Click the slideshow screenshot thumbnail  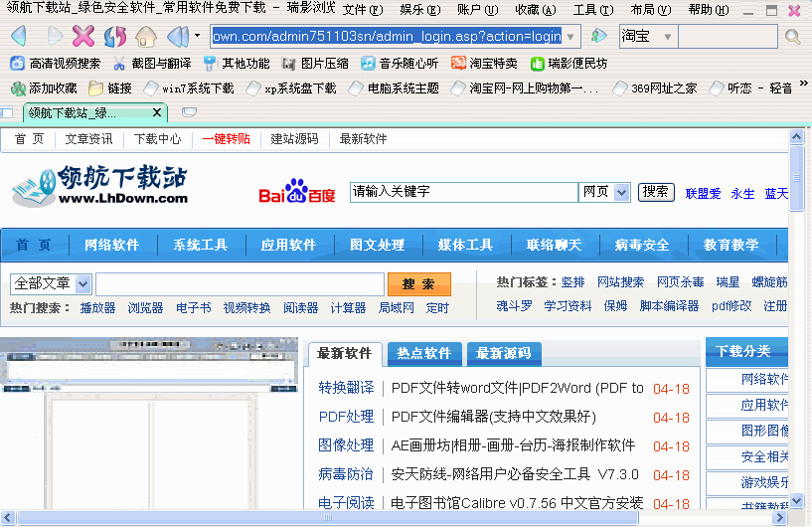pyautogui.click(x=149, y=423)
